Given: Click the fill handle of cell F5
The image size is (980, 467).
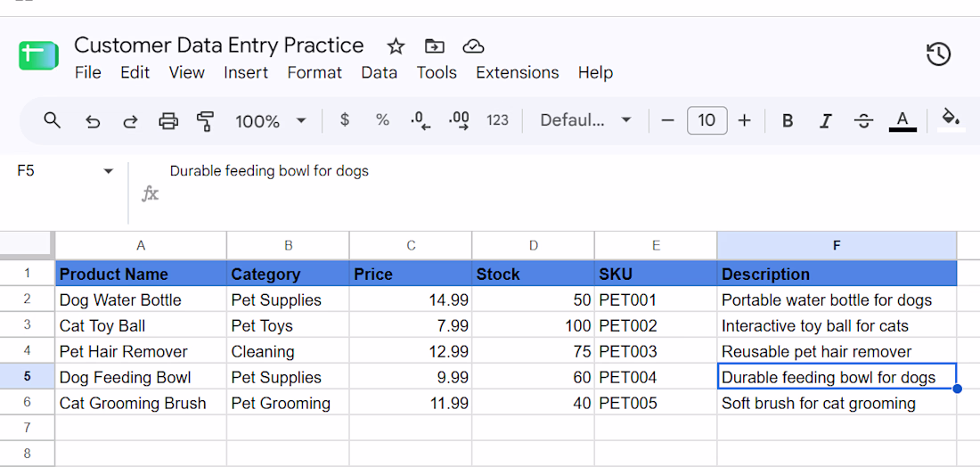Looking at the screenshot, I should [x=957, y=389].
